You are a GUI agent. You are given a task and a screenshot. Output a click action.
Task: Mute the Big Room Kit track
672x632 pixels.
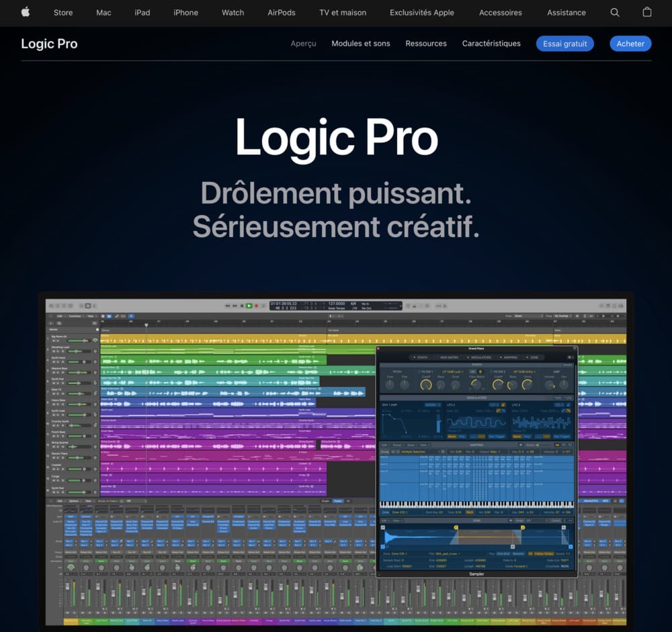click(53, 341)
